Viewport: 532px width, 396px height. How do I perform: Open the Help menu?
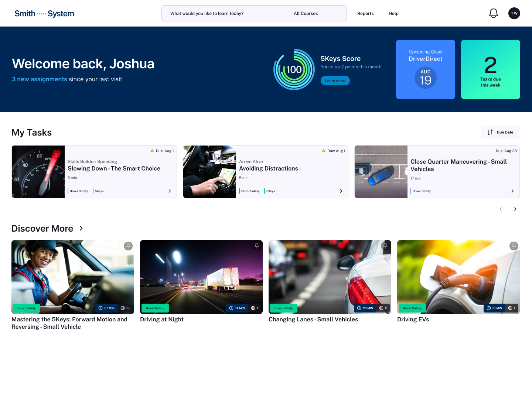(393, 13)
